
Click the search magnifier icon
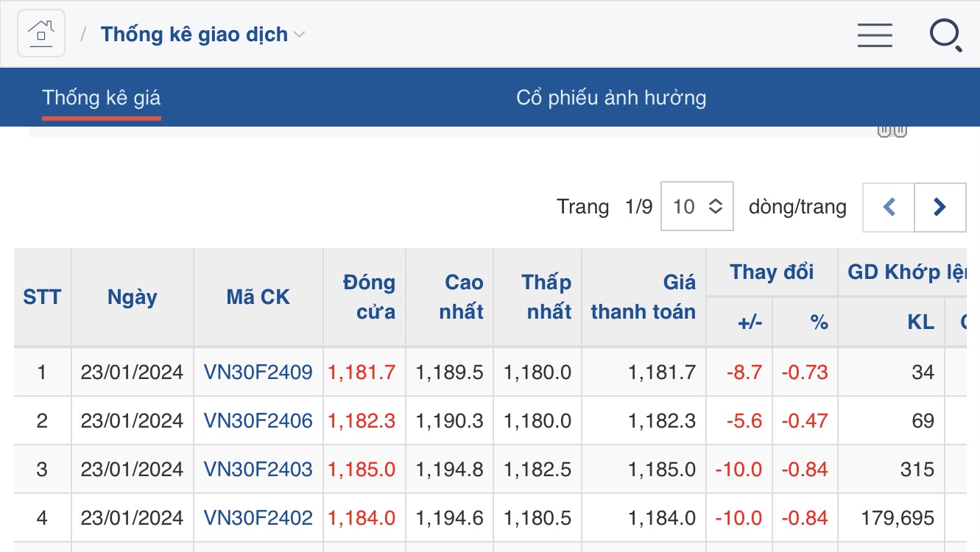[945, 35]
